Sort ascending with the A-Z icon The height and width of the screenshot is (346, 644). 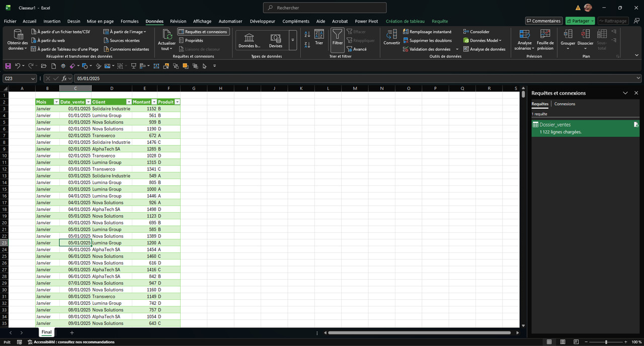[307, 35]
